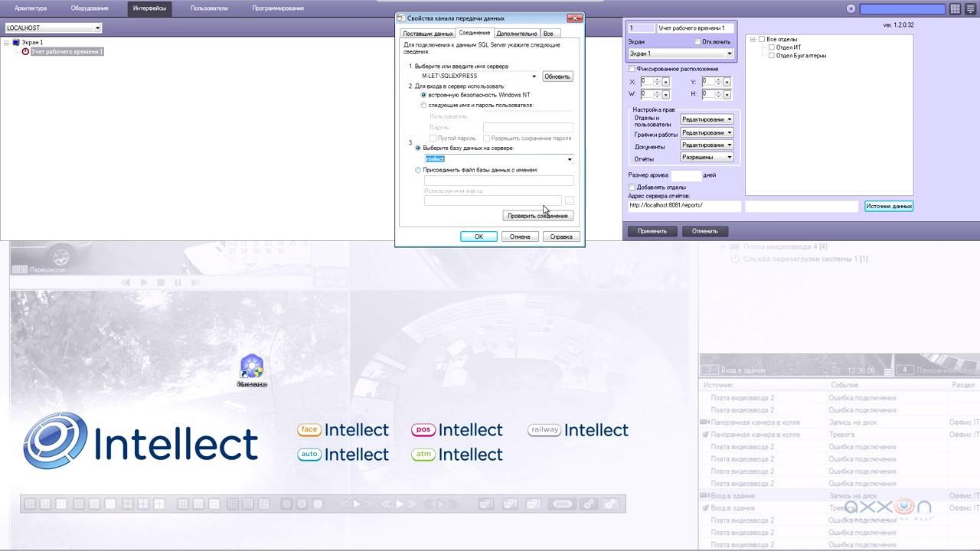Image resolution: width=980 pixels, height=551 pixels.
Task: Toggle Фиксированное расположение checkbox
Action: pyautogui.click(x=632, y=69)
